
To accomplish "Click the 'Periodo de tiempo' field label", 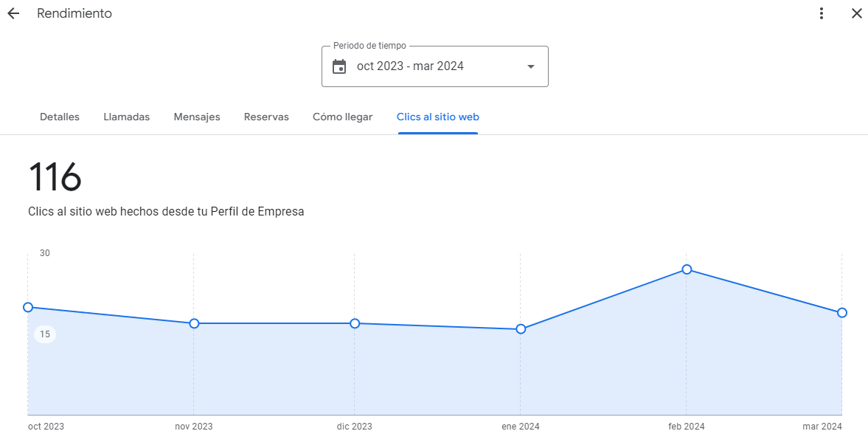I will click(369, 46).
